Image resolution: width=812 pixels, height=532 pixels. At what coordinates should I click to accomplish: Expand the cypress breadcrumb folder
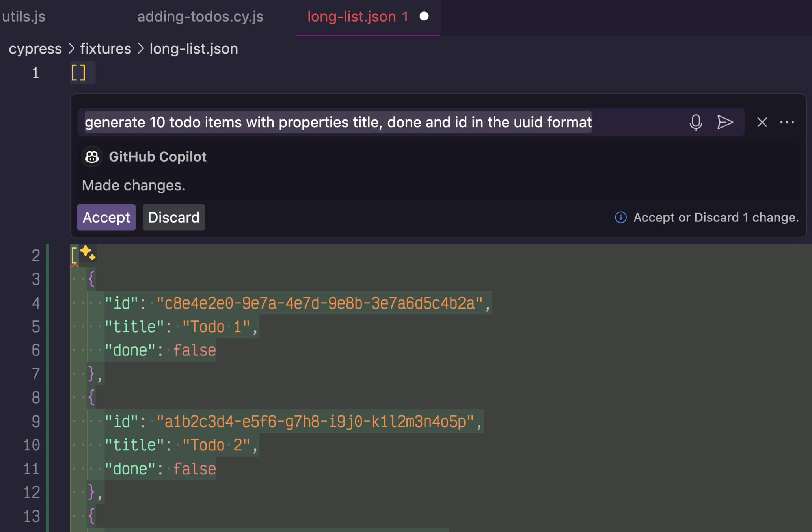(35, 49)
